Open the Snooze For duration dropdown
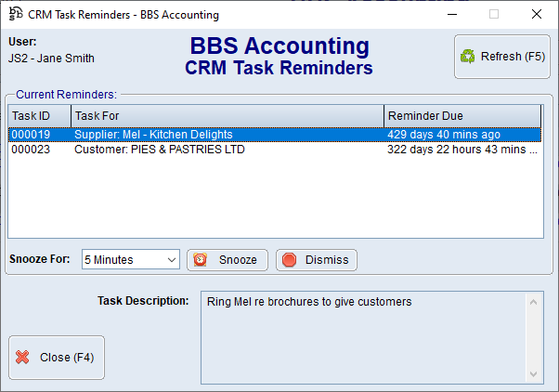The width and height of the screenshot is (559, 392). [171, 260]
